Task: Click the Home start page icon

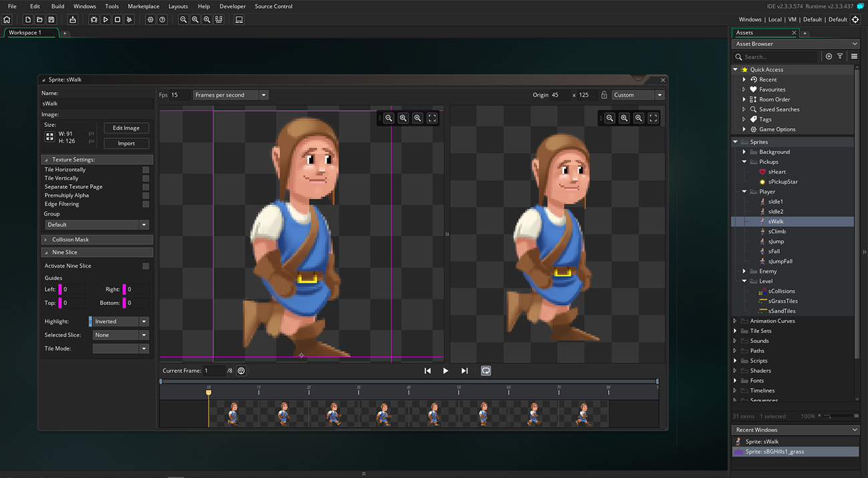Action: pos(7,20)
